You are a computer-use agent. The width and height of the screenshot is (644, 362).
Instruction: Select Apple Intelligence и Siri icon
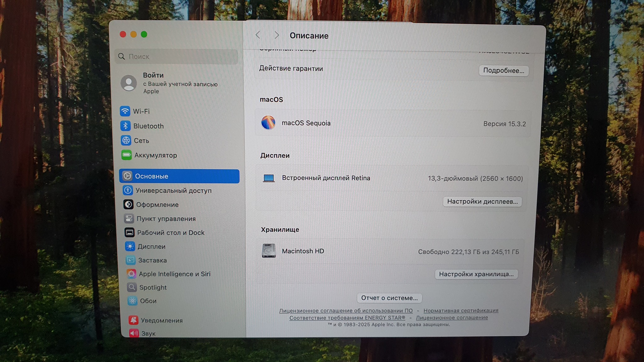point(131,274)
